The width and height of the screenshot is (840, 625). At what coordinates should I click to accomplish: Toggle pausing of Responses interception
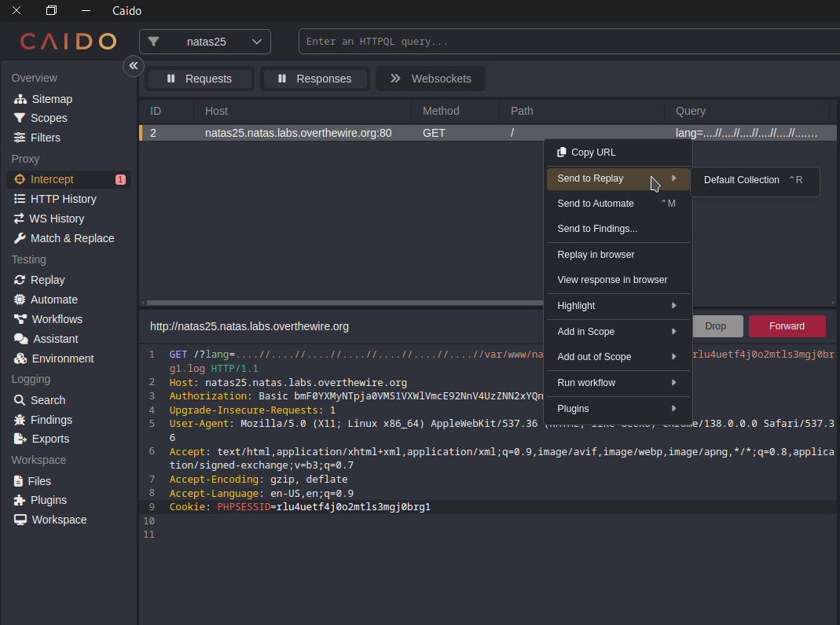click(x=314, y=79)
